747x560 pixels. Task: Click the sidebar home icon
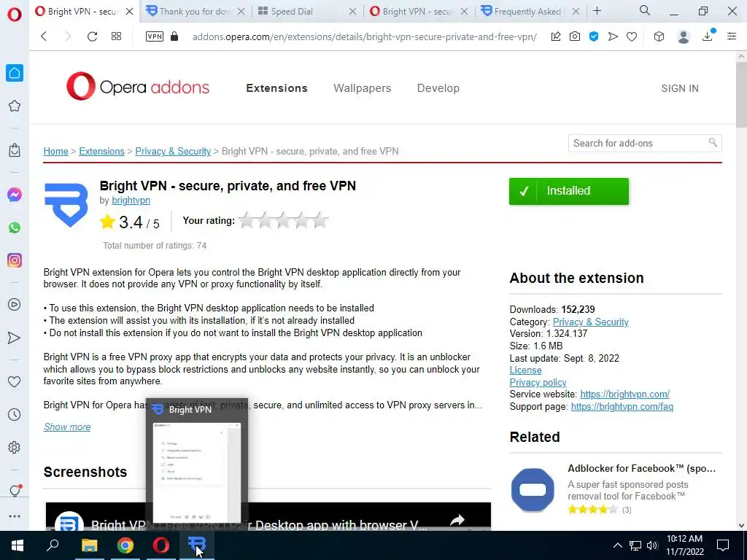[x=15, y=73]
